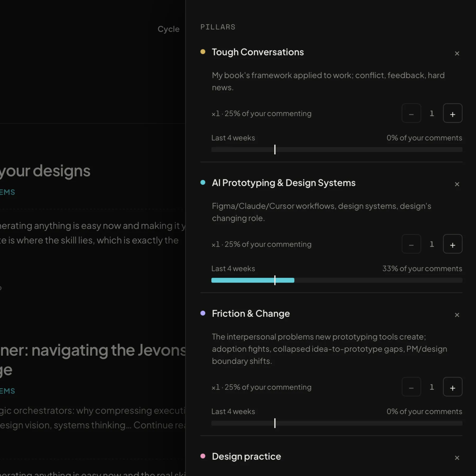Image resolution: width=476 pixels, height=476 pixels.
Task: Click the Tough Conversations weight value 1
Action: pos(432,113)
